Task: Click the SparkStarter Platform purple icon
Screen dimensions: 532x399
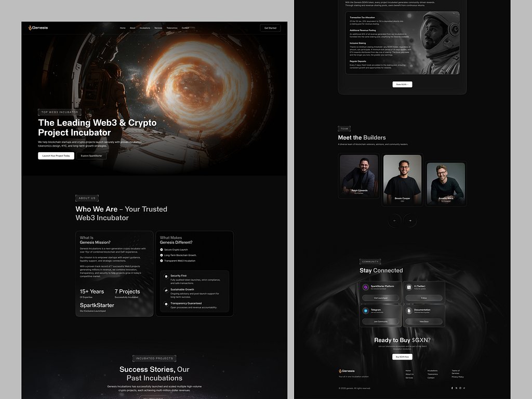Action: pos(365,287)
